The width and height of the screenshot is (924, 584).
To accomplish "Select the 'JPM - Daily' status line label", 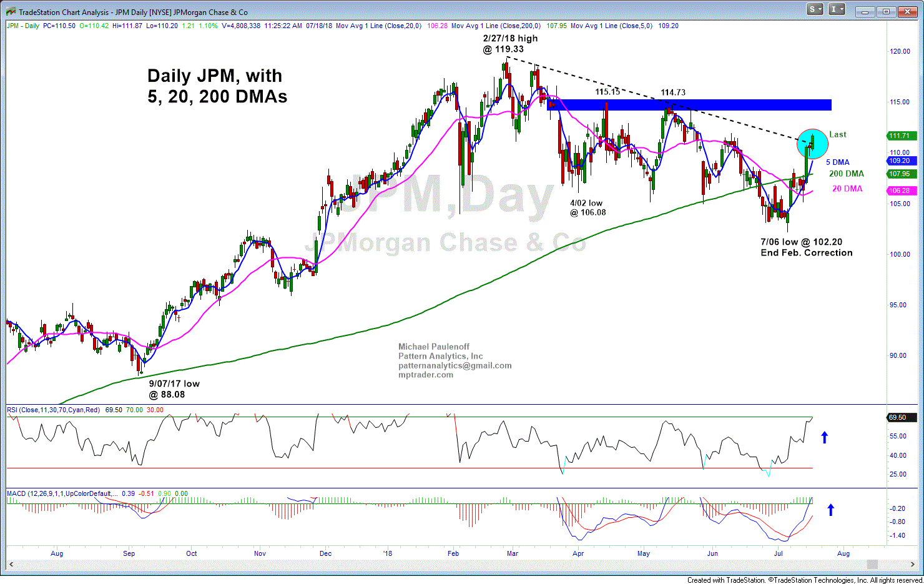I will [x=23, y=26].
